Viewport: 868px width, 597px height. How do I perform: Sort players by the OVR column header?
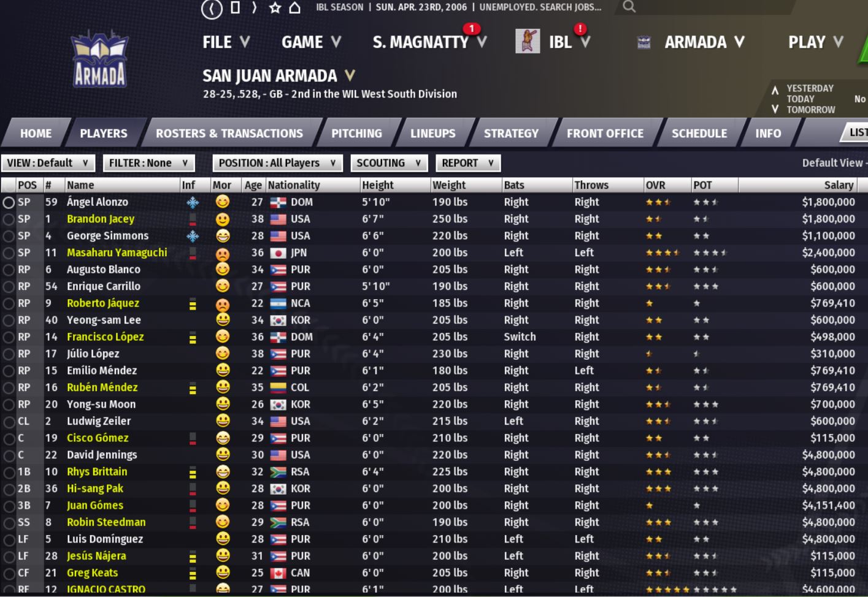coord(655,185)
